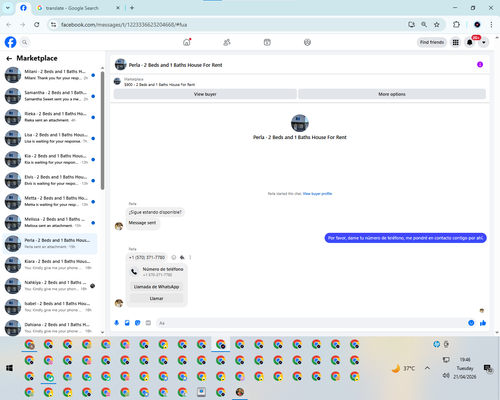Show hidden system tray icons
This screenshot has height=400, width=500.
pyautogui.click(x=427, y=368)
